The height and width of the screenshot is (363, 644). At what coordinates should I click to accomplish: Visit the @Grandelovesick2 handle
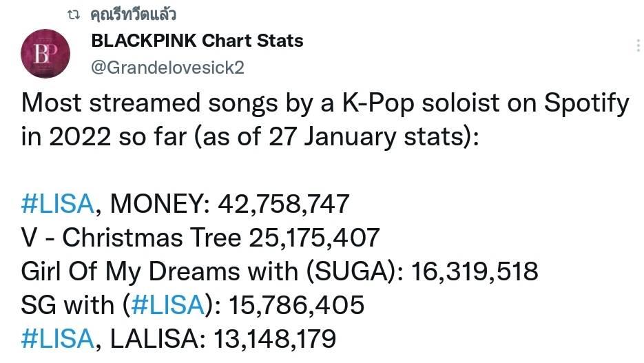point(167,68)
